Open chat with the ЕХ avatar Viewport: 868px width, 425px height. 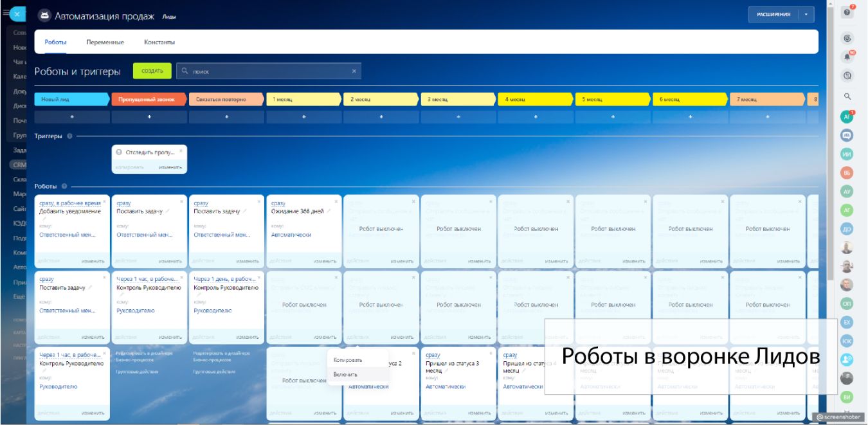click(x=847, y=322)
